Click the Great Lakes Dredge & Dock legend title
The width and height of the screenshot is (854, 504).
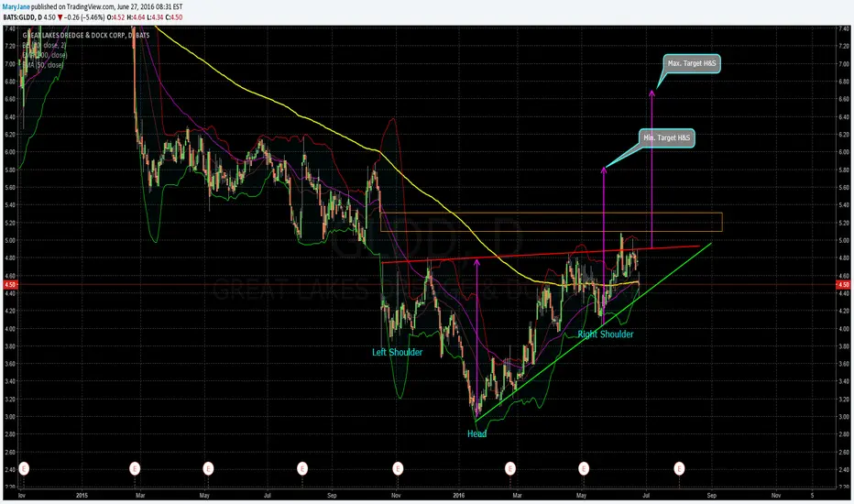pyautogui.click(x=86, y=36)
